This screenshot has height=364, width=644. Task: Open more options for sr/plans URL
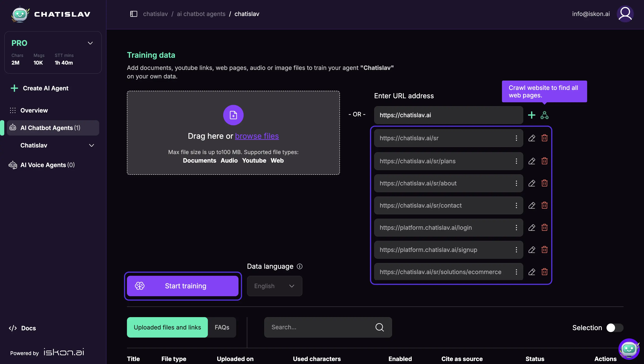516,161
